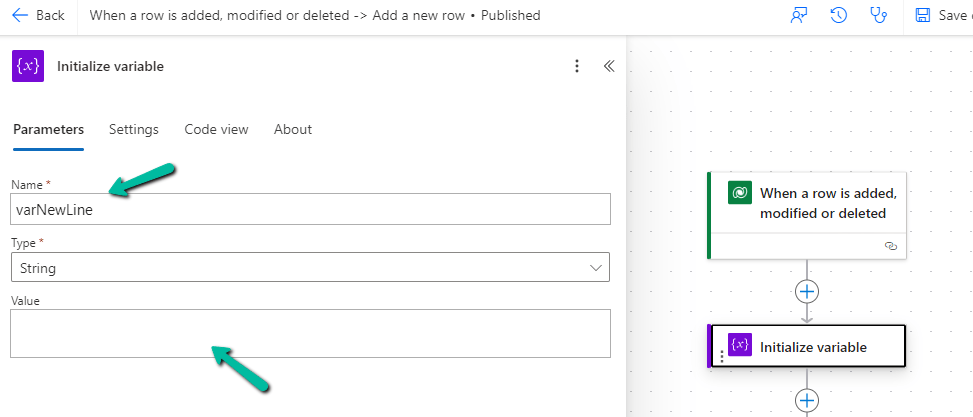
Task: Open the flow run history clock icon
Action: click(x=839, y=16)
